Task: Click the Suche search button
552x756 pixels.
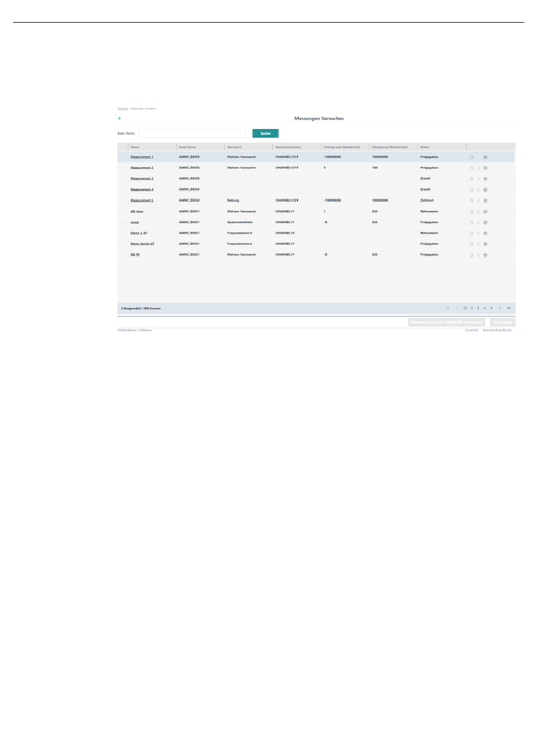Action: coord(266,134)
